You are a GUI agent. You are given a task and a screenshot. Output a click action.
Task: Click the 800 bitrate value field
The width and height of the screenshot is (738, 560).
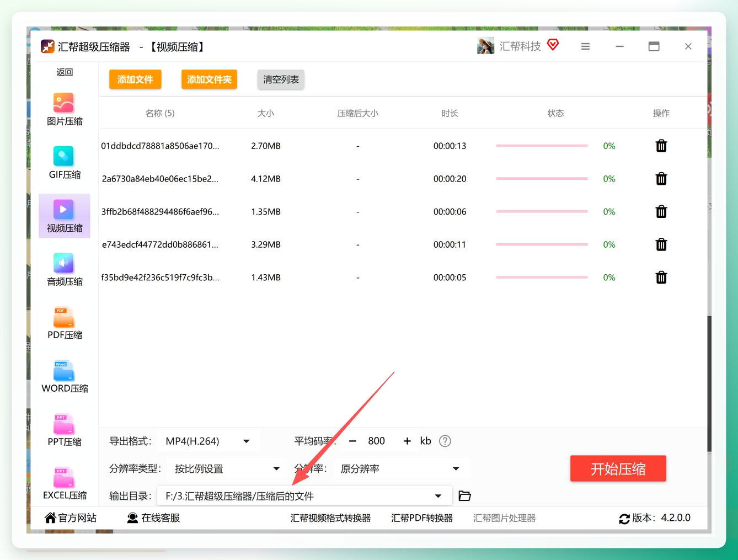377,441
